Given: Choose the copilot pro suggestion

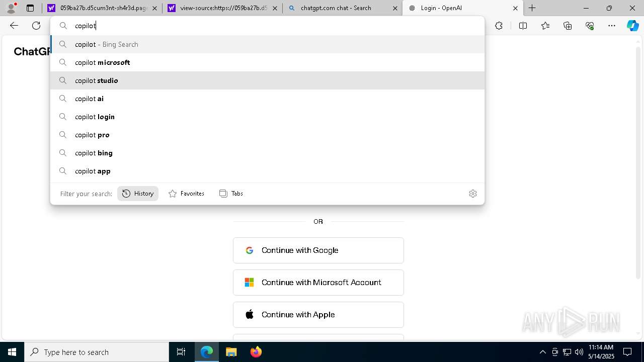Looking at the screenshot, I should click(267, 135).
